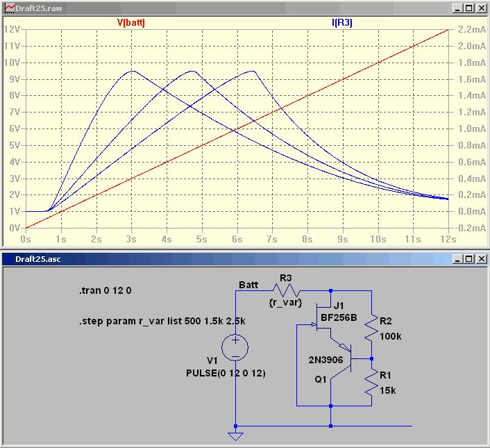Select the .tran 0 12 0 directive
Viewport: 490px width, 448px height.
click(105, 290)
